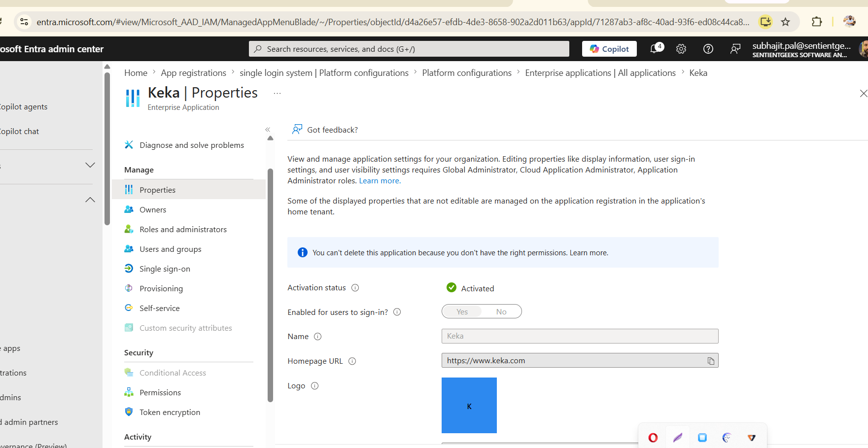The image size is (868, 448).
Task: Set Enabled for users to sign-in to No
Action: pos(501,311)
